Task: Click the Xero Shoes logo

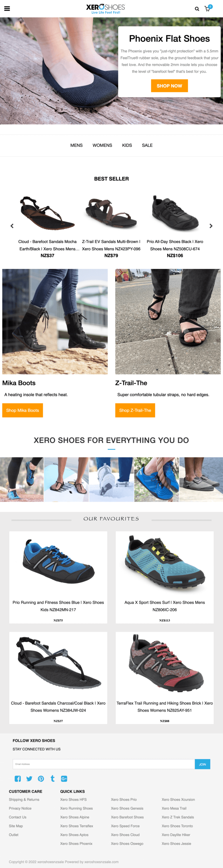Action: pyautogui.click(x=106, y=9)
